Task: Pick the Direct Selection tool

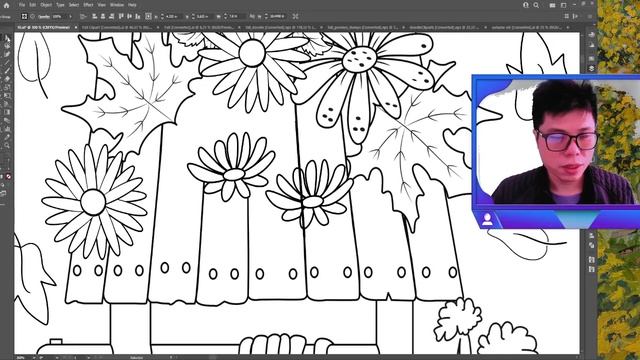Action: [7, 46]
